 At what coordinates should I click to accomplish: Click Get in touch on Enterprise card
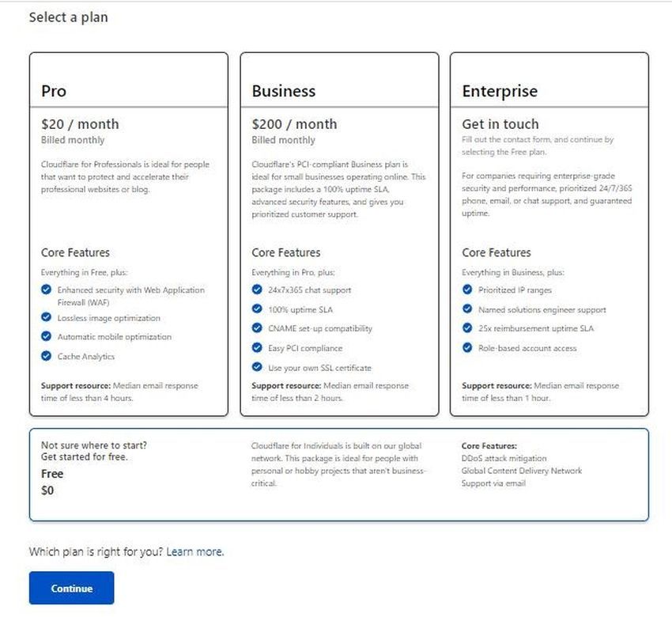[500, 124]
